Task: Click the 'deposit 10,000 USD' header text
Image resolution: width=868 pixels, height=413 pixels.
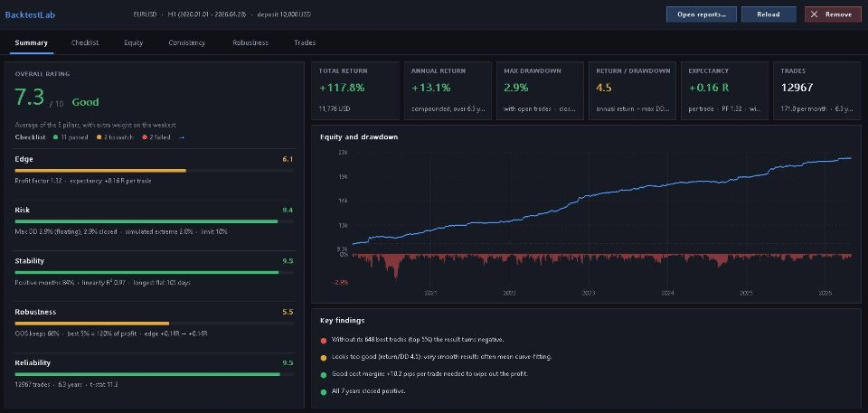Action: [284, 14]
